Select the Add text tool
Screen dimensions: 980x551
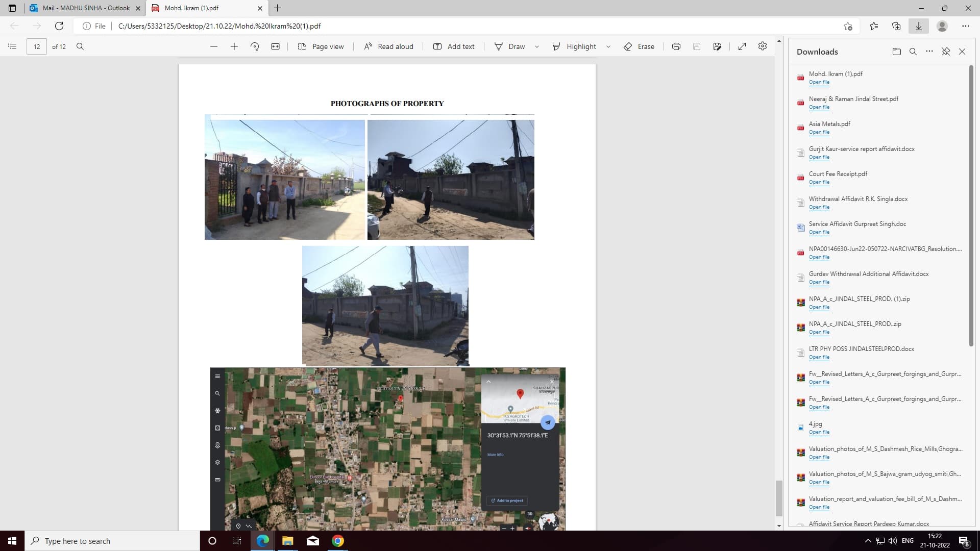coord(454,46)
